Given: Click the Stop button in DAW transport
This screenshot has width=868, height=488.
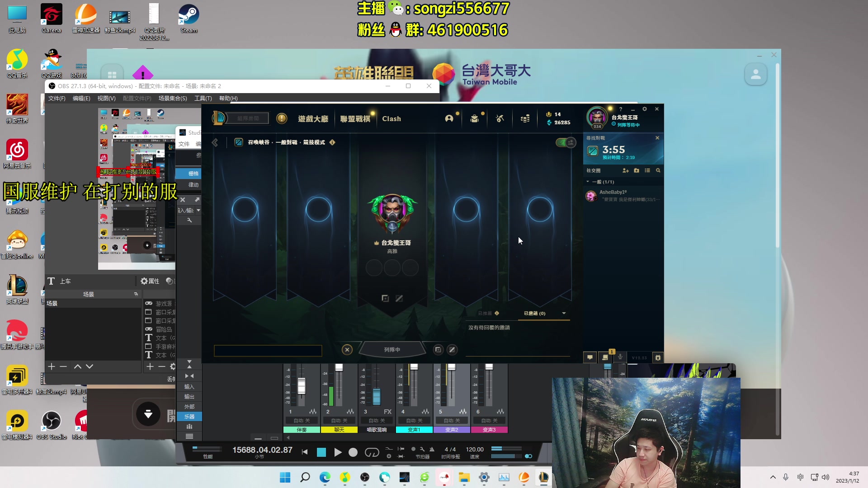Looking at the screenshot, I should (321, 452).
